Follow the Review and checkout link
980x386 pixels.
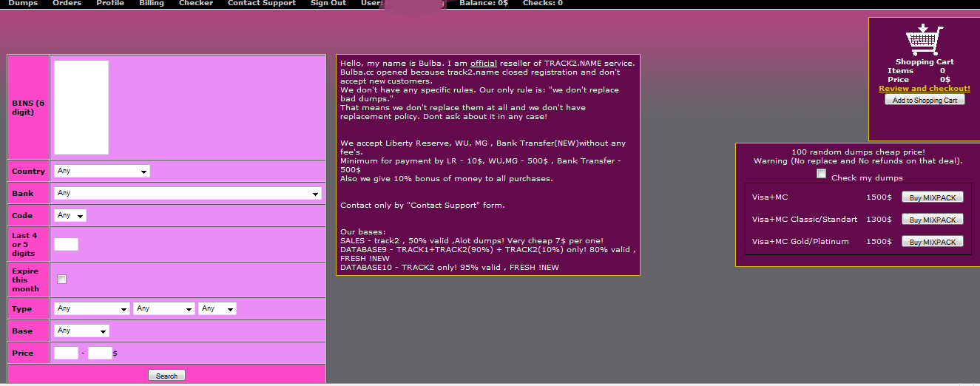pyautogui.click(x=925, y=89)
